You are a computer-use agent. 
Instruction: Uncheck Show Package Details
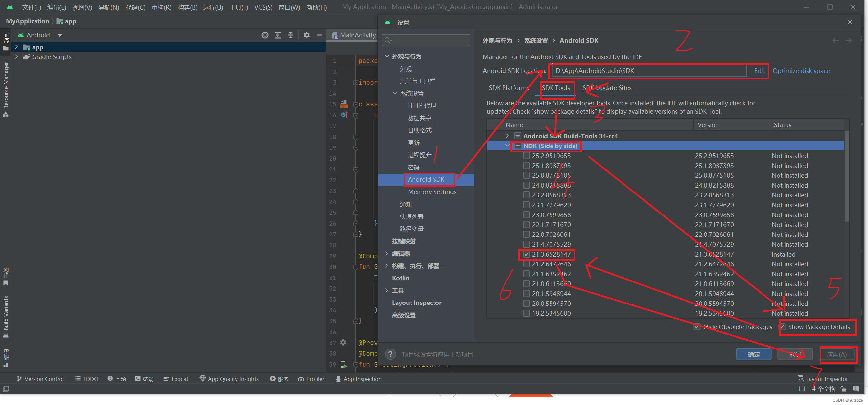(x=784, y=326)
